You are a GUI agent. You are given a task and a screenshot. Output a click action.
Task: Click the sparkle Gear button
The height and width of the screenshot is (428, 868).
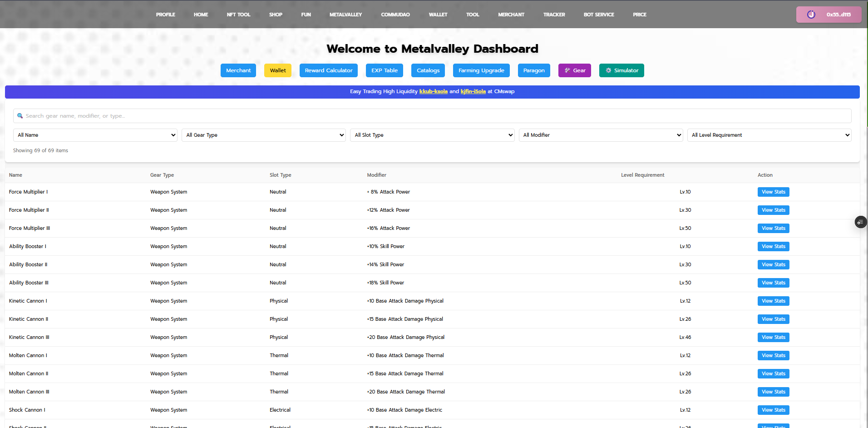click(x=574, y=70)
